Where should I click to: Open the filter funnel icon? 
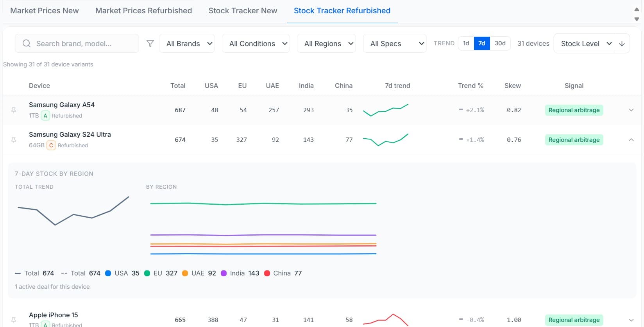tap(150, 43)
